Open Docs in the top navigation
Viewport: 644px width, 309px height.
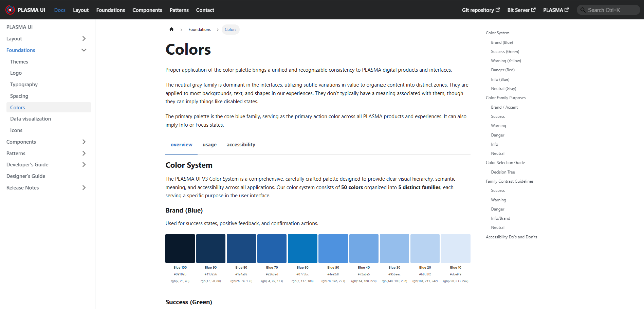(60, 10)
